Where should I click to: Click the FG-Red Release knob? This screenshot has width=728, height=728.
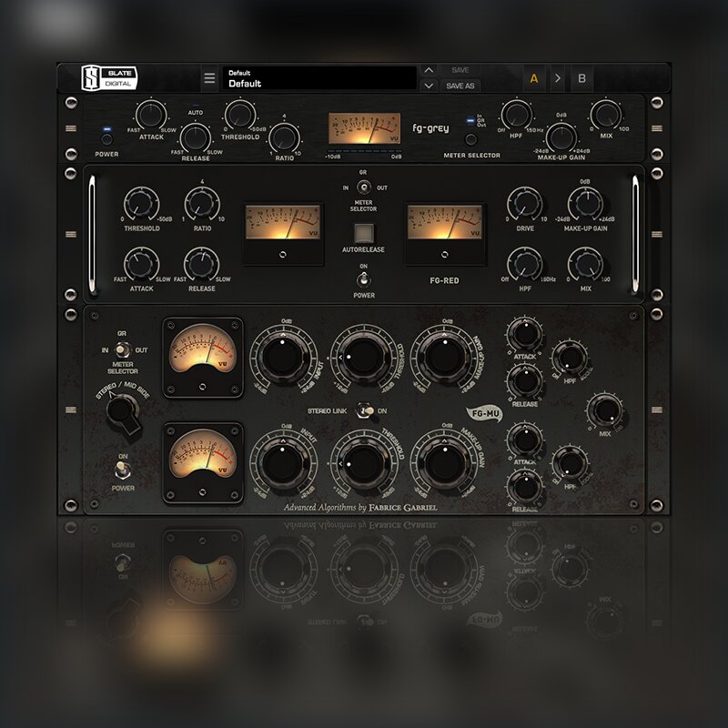202,265
